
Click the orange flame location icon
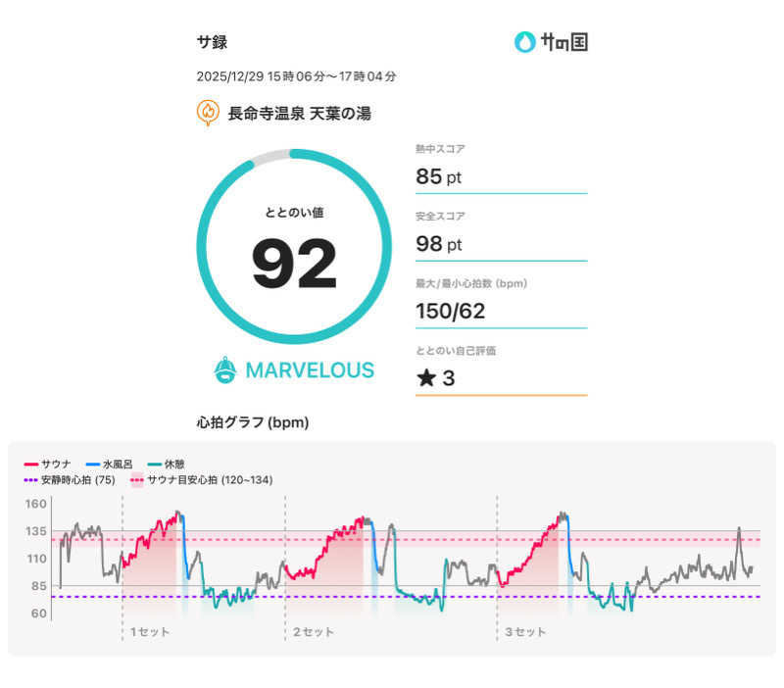(208, 113)
